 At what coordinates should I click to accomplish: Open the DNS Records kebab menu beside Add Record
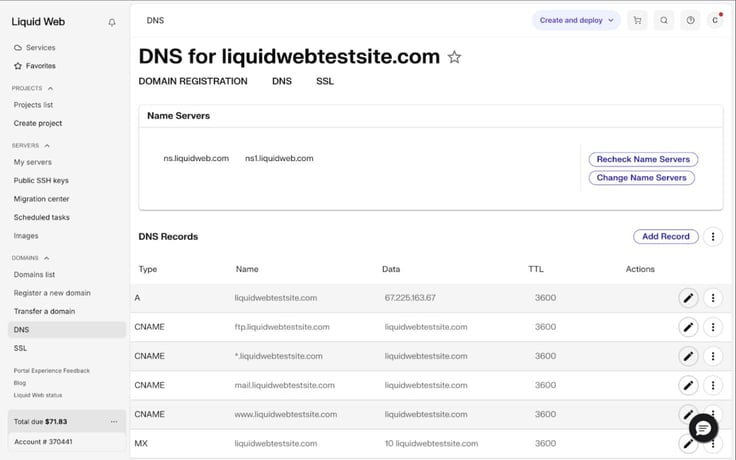713,237
